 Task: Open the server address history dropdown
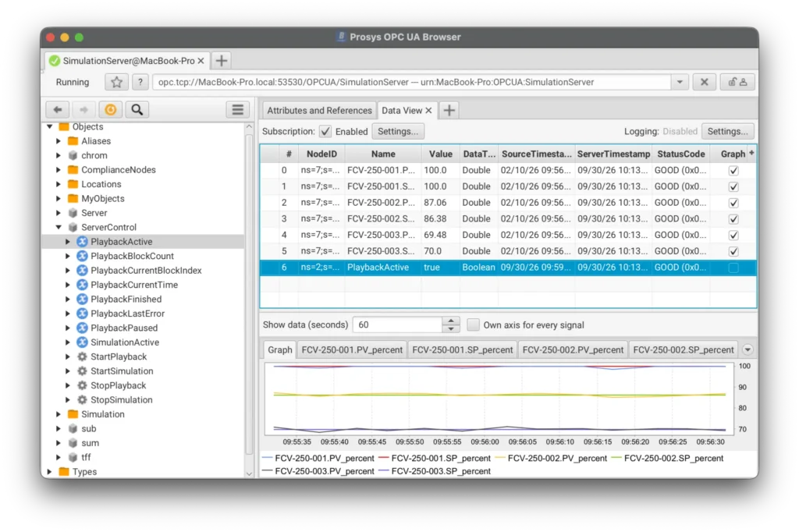680,82
